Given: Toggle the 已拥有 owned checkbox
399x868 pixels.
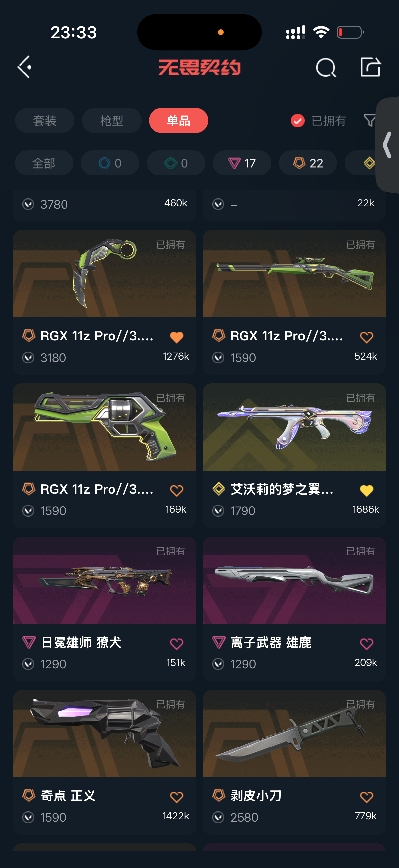Looking at the screenshot, I should (298, 121).
